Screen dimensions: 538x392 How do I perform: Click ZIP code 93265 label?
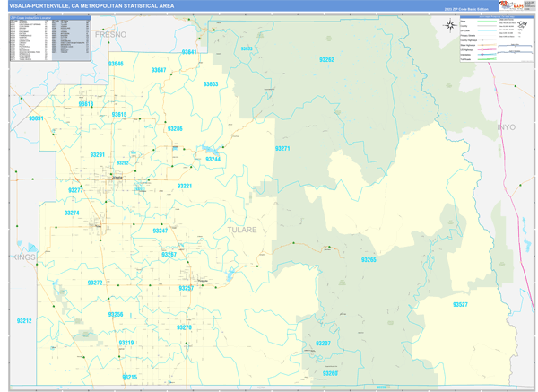369,259
